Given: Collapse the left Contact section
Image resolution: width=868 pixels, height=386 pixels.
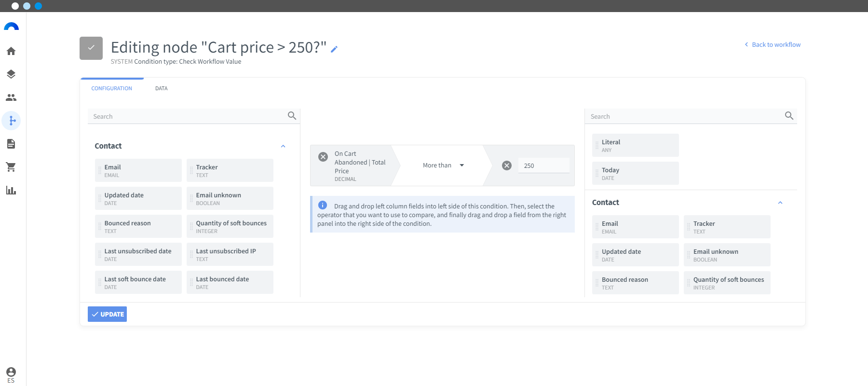Looking at the screenshot, I should click(x=283, y=146).
